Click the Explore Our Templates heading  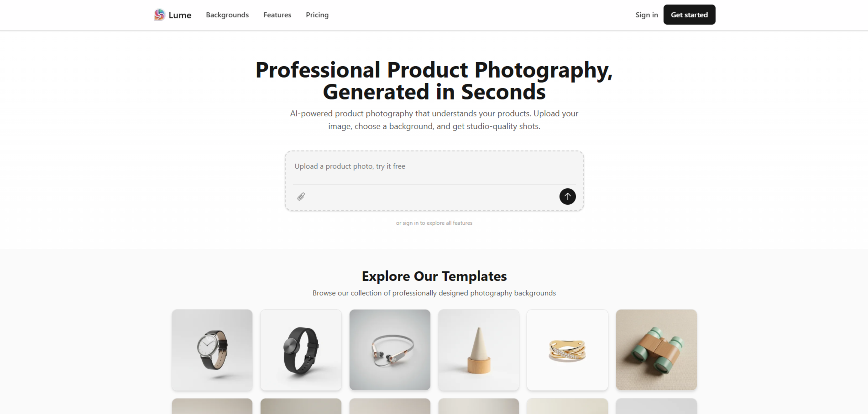pos(434,276)
